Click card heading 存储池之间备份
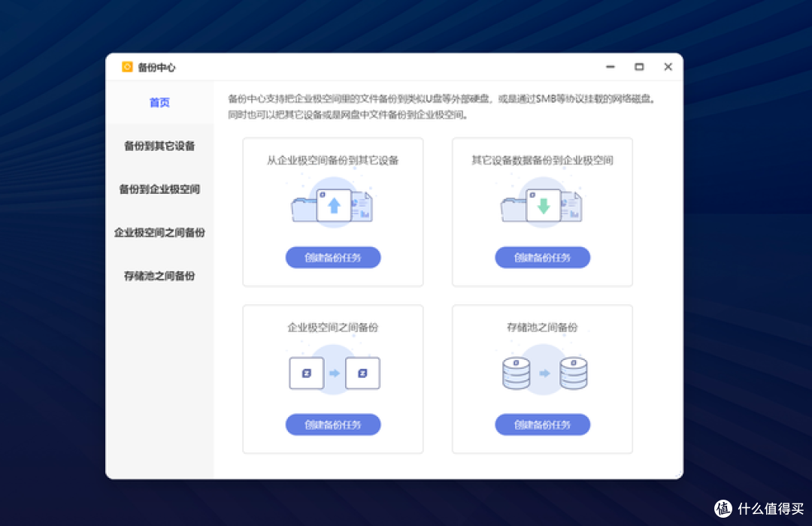 pos(542,327)
